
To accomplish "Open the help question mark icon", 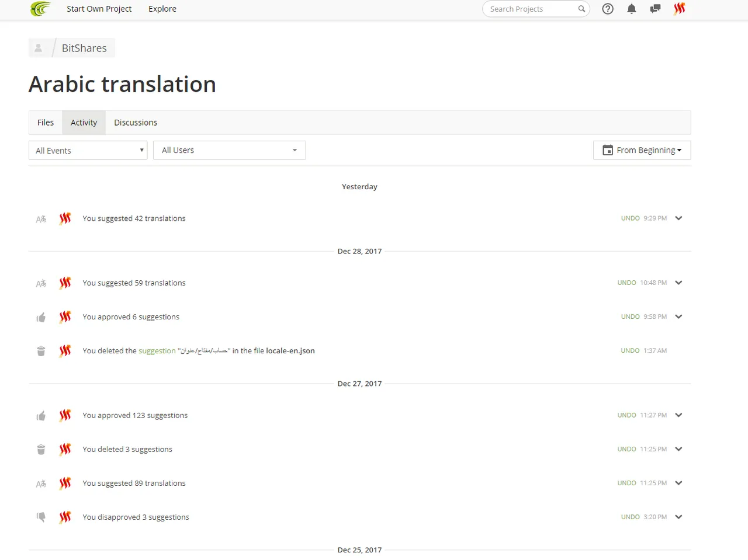I will click(608, 9).
